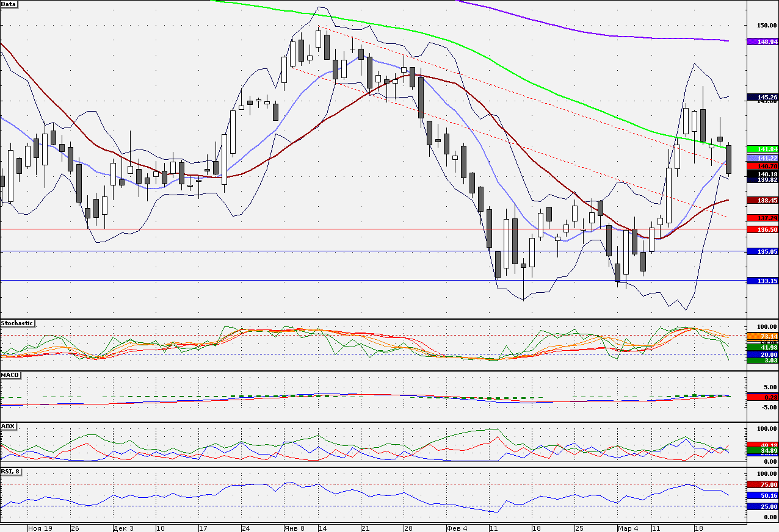Click the 'Дек 3' date label
Image resolution: width=779 pixels, height=532 pixels.
coord(122,528)
